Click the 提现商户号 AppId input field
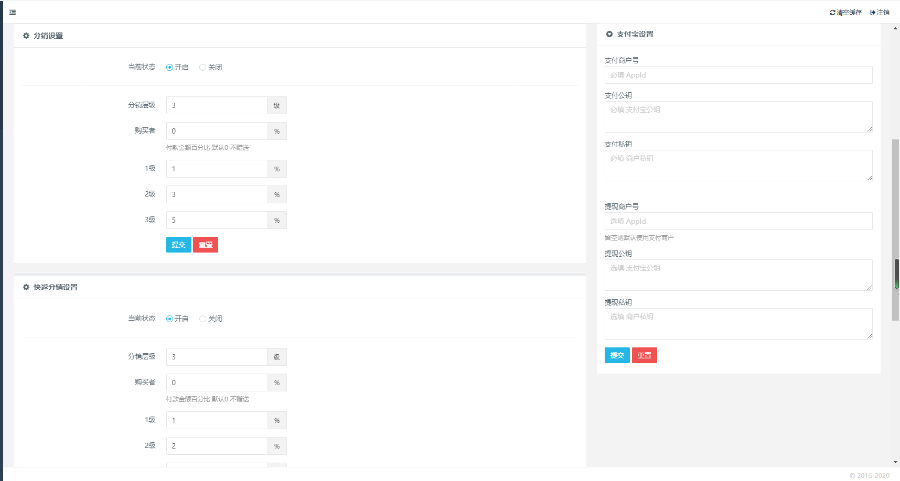 coord(738,221)
